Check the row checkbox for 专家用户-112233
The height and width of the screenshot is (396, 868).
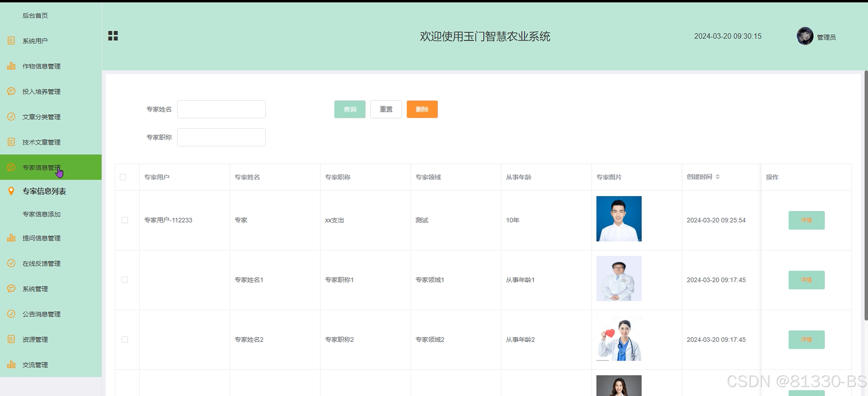coord(125,220)
